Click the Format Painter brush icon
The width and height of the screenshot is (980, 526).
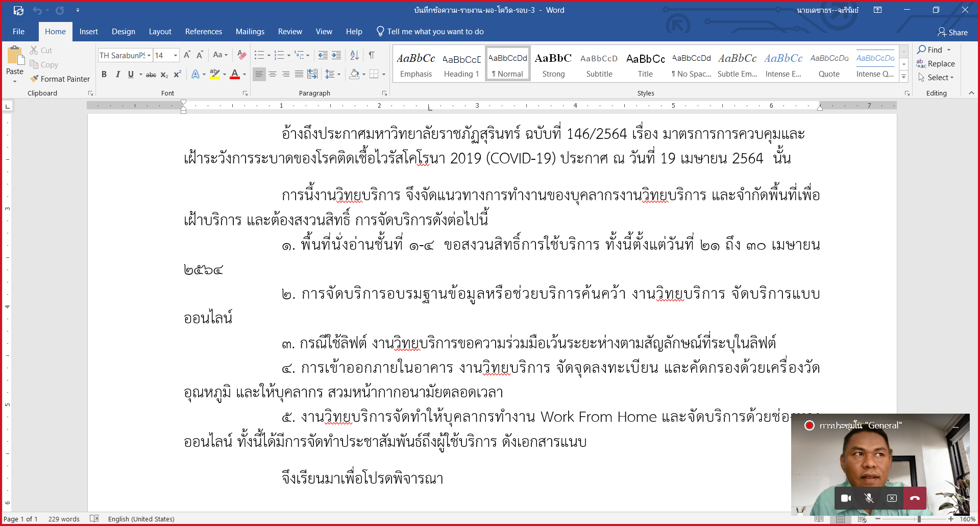tap(35, 79)
